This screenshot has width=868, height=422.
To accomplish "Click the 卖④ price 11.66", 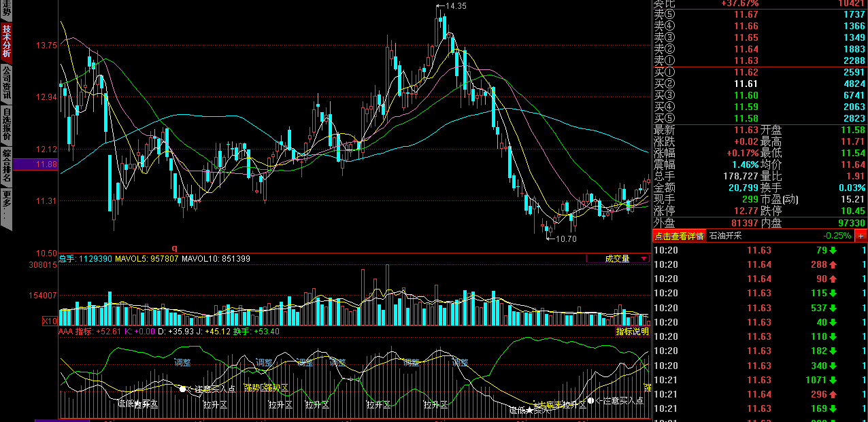I will click(746, 26).
